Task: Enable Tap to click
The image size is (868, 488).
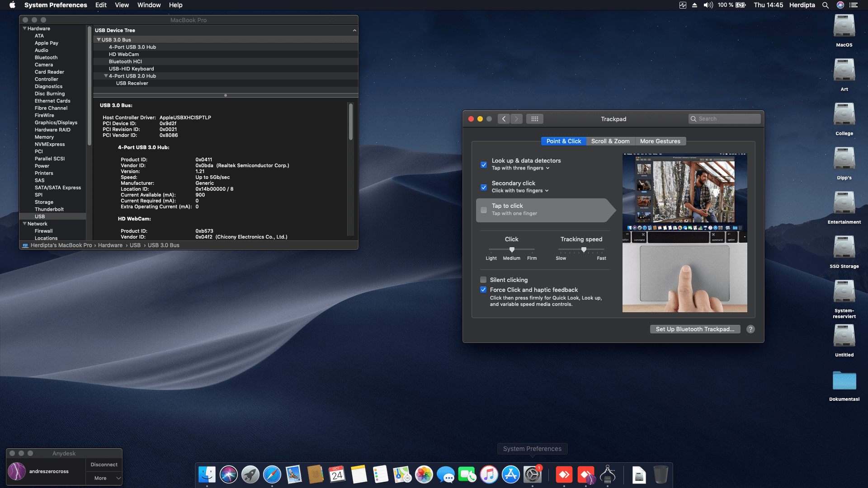Action: click(x=483, y=210)
